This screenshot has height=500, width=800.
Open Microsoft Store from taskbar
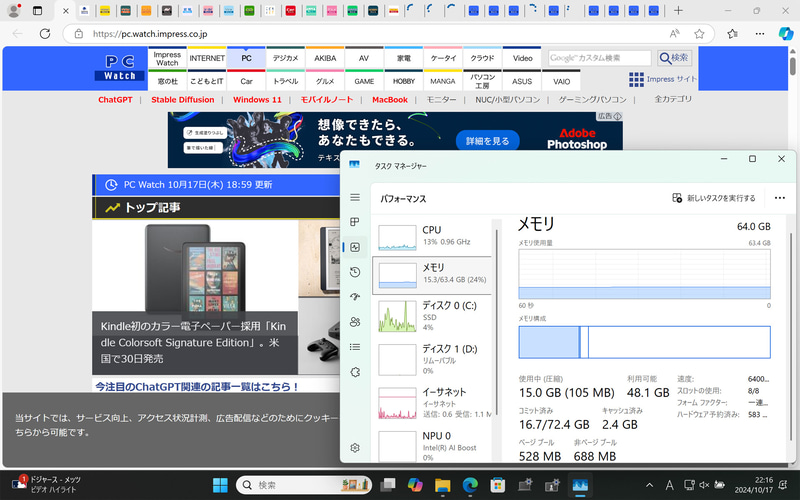pos(497,485)
